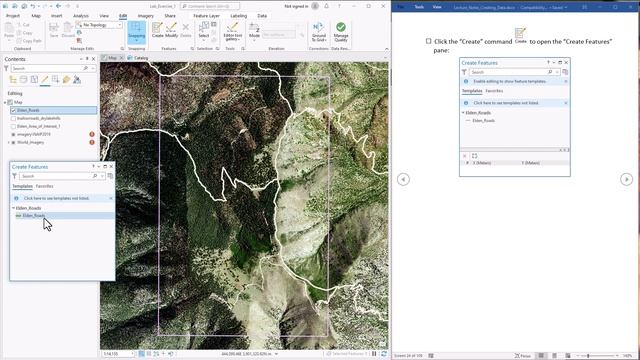640x360 pixels.
Task: Select List By Labeling icon in Contents
Action: [x=66, y=80]
